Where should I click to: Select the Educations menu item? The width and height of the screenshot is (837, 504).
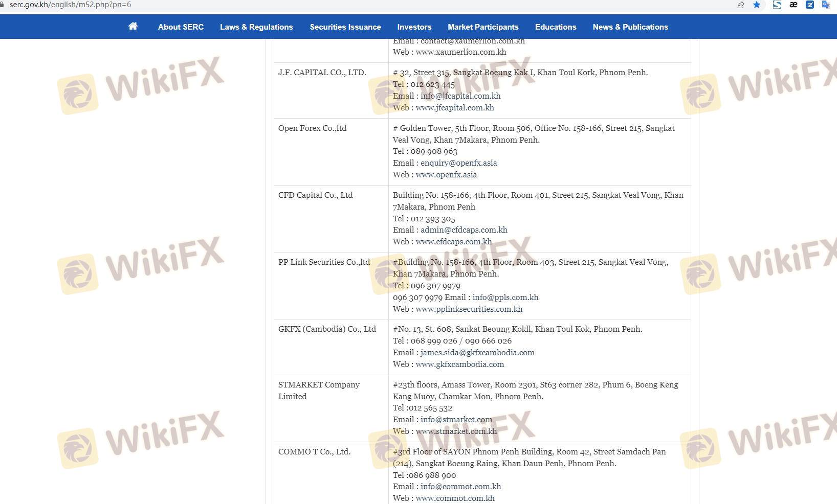pos(556,27)
